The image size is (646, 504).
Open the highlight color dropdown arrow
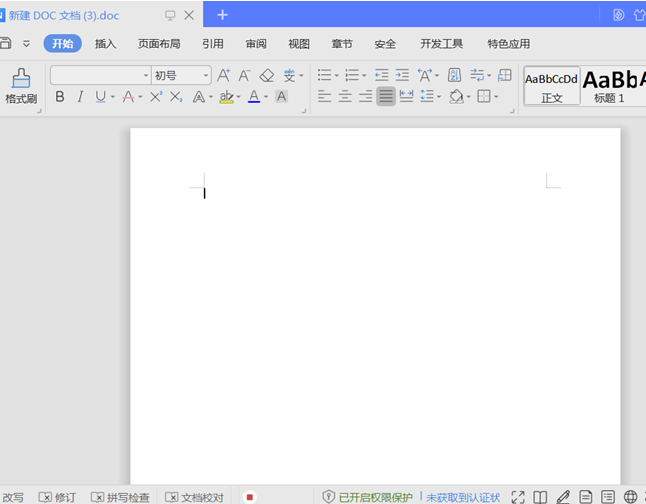(x=238, y=97)
